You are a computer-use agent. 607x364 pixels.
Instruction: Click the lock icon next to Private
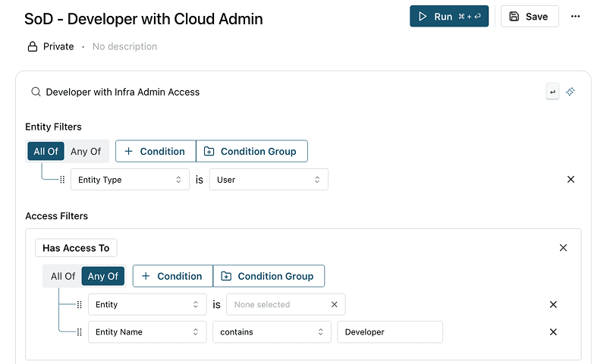coord(33,47)
